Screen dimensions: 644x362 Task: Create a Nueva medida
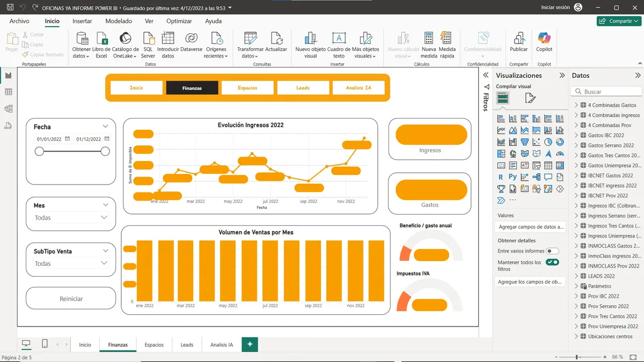429,45
